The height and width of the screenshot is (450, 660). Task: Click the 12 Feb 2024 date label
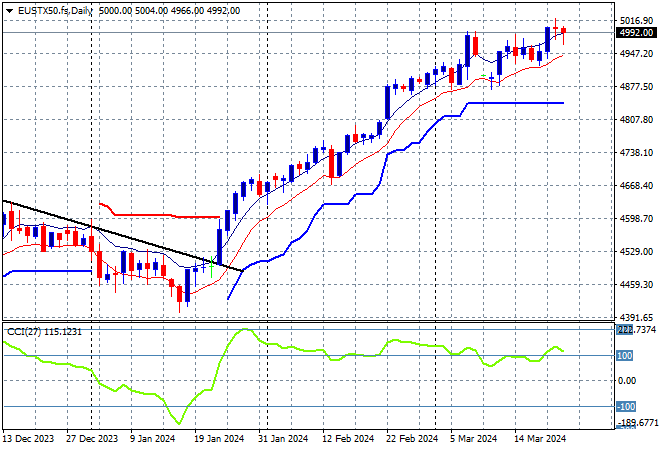pos(346,438)
